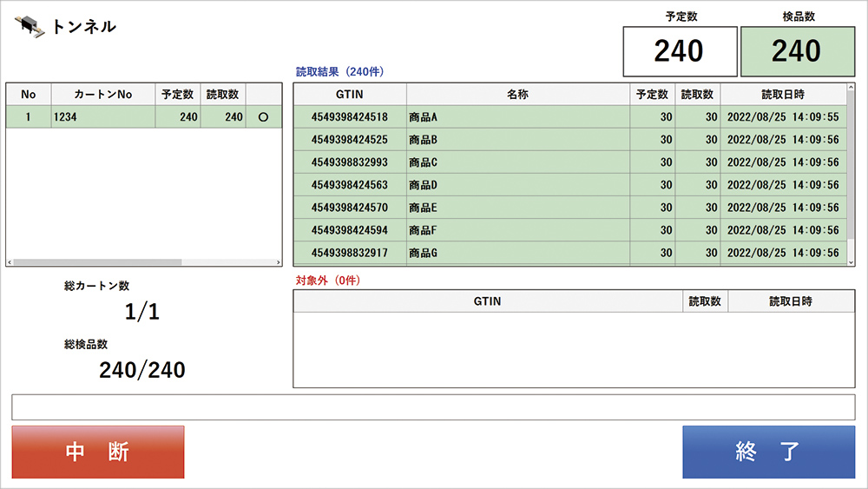Click carton list right scroll arrow
Screen dimensions: 868x489
(x=279, y=262)
